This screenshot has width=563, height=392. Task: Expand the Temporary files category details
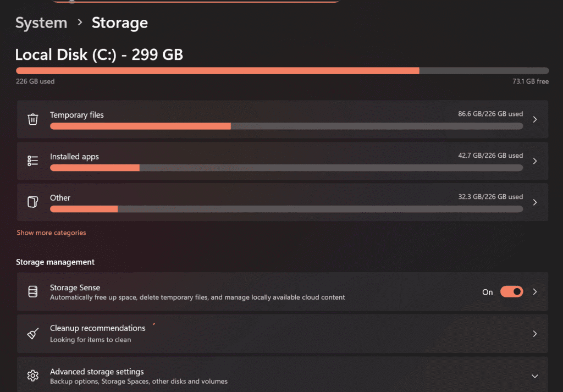534,119
